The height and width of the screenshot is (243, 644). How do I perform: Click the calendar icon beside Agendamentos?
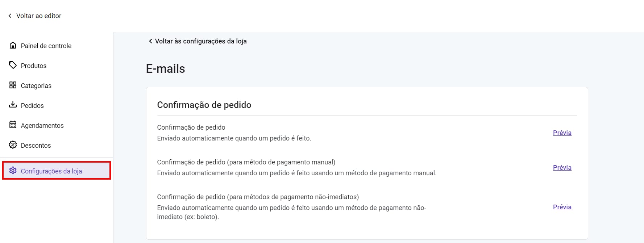click(13, 125)
